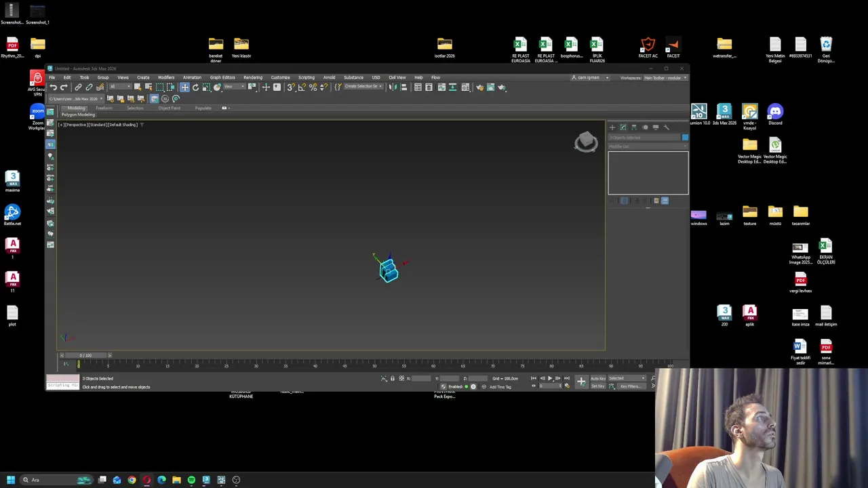Click the Play Animation button

pos(550,378)
